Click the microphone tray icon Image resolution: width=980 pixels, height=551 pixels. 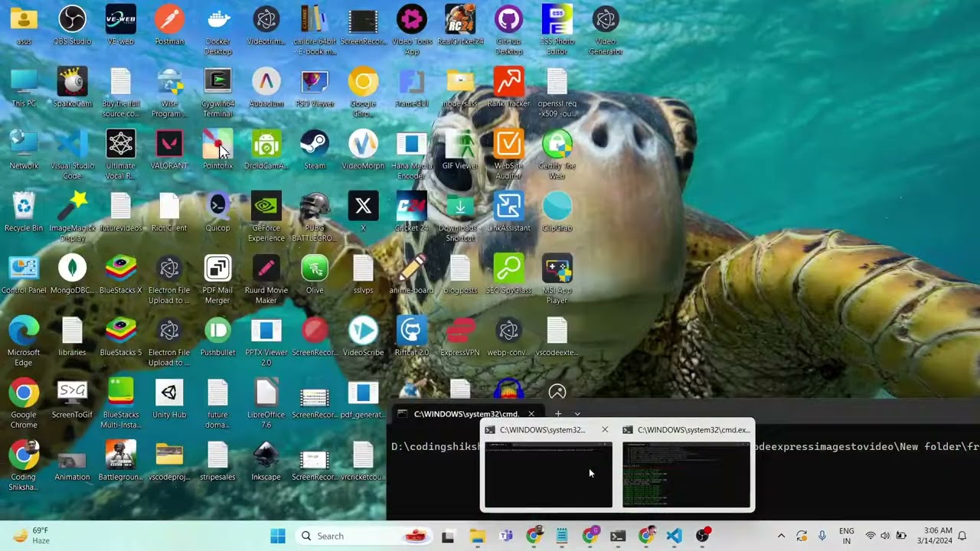pos(822,536)
